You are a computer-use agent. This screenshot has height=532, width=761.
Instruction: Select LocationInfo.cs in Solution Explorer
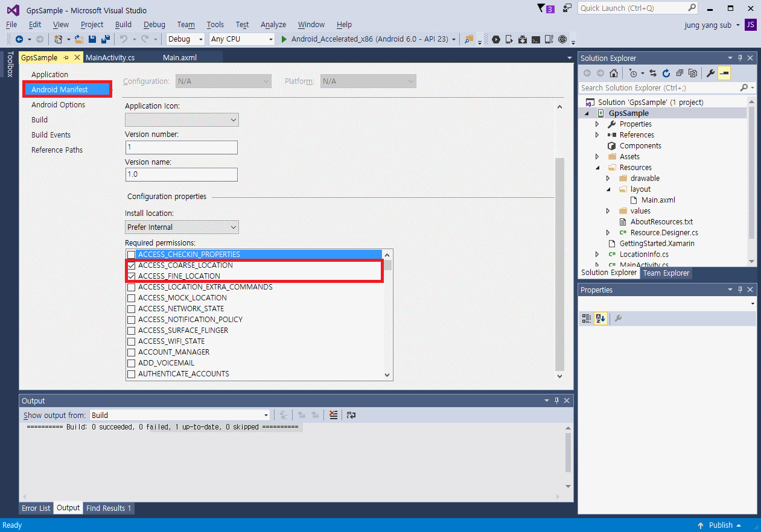(x=644, y=255)
